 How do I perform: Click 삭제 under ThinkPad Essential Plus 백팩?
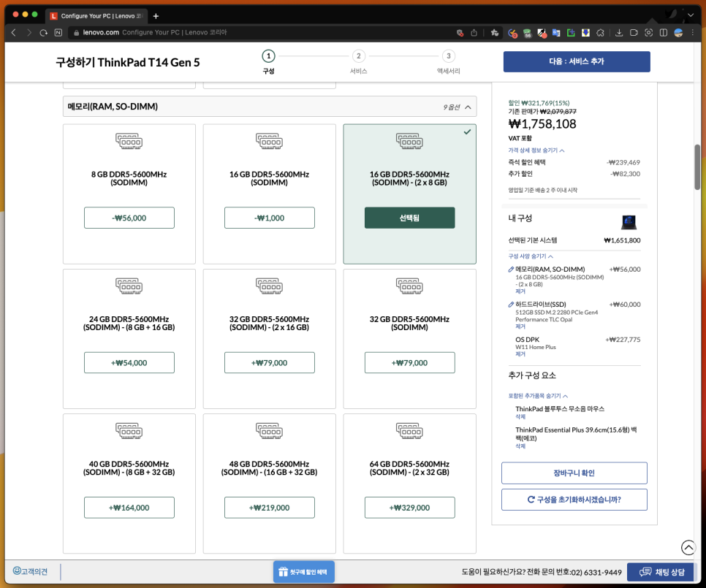(520, 446)
